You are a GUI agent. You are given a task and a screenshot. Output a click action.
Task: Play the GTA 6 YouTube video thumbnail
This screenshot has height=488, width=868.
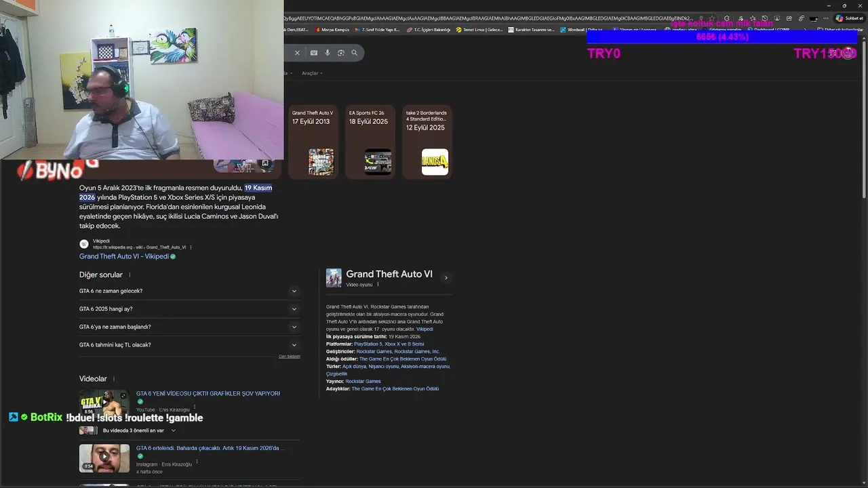104,404
